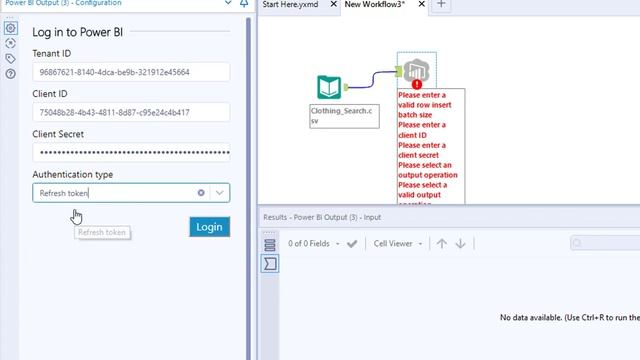Clear the Authentication type selection

coord(201,193)
